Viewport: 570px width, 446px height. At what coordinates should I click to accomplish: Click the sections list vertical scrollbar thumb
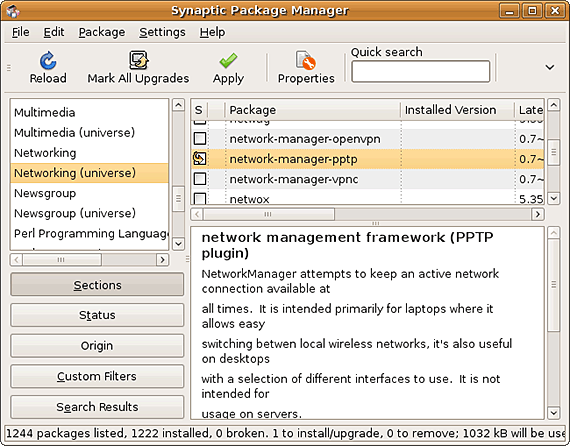(x=178, y=198)
